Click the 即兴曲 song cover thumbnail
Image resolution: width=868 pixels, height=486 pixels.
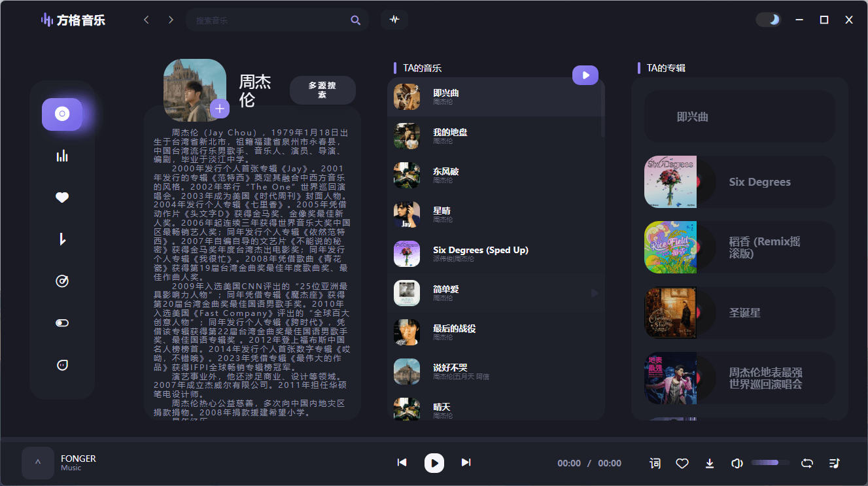click(x=407, y=97)
